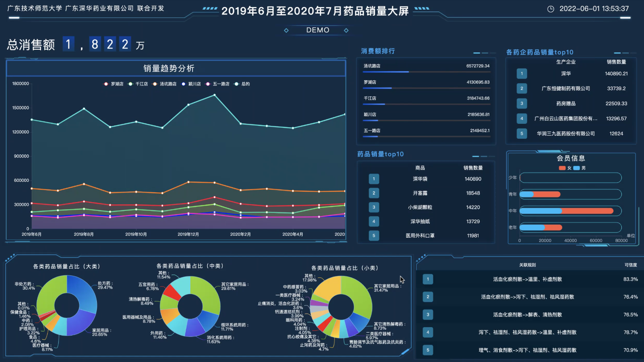The image size is (644, 362).
Task: Open the 广州白云山医药集团股份有… company row
Action: [x=566, y=119]
